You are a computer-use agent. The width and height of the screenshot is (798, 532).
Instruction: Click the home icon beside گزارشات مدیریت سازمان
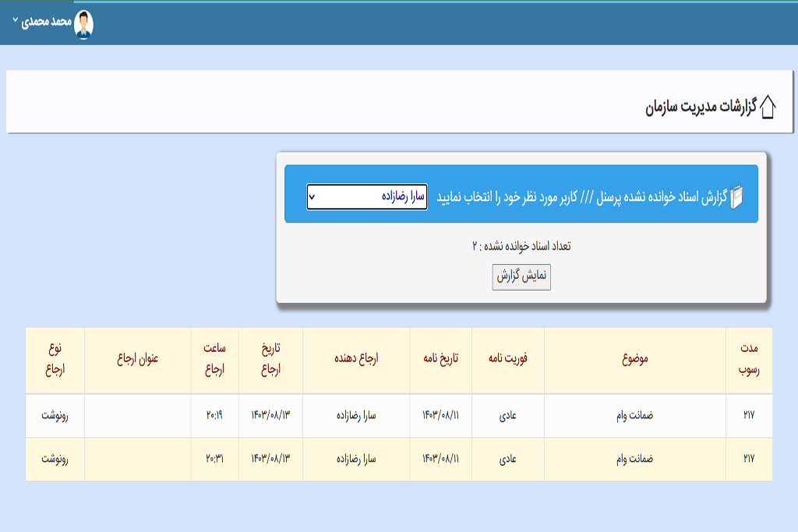pyautogui.click(x=768, y=107)
